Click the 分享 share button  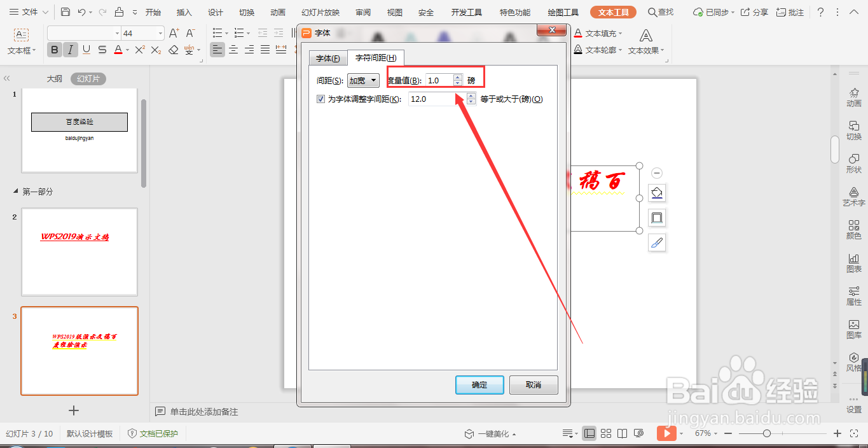[755, 12]
